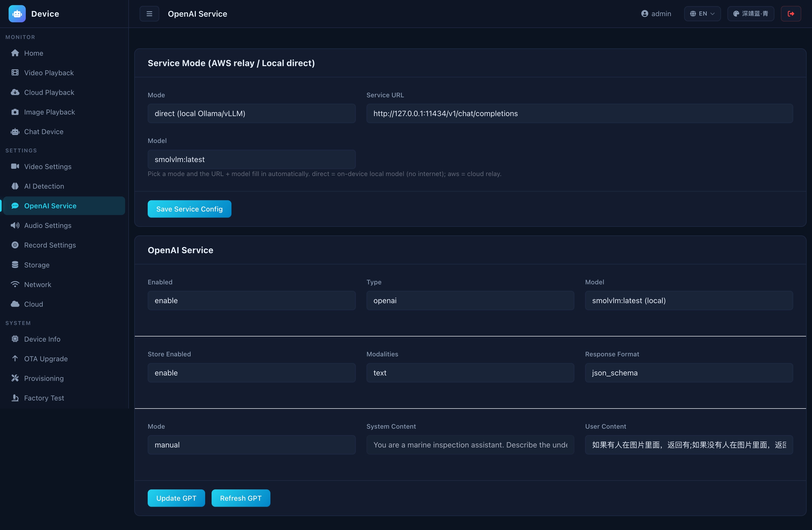Open Device Info in sidebar

pos(64,339)
